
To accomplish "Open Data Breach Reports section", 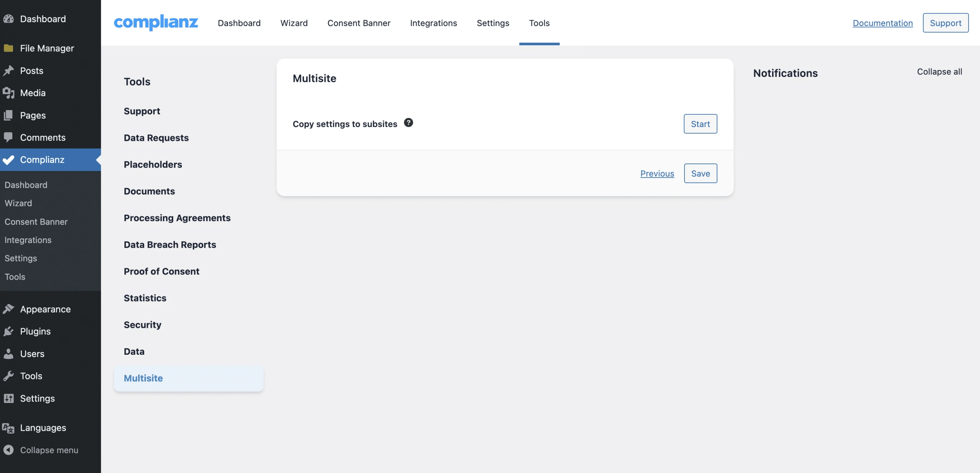I will [170, 245].
